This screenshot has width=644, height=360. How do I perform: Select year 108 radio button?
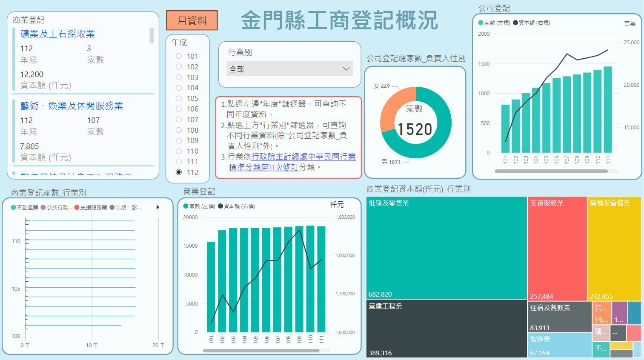pyautogui.click(x=179, y=130)
